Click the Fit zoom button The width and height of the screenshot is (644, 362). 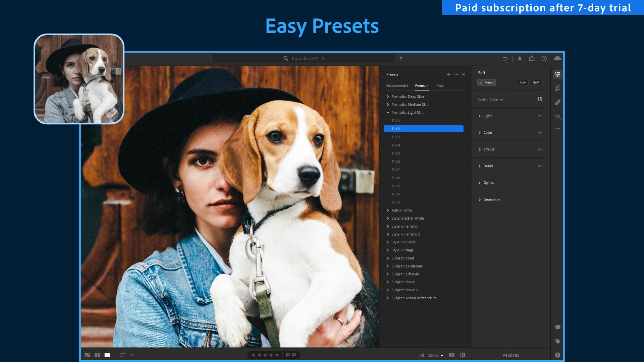422,355
